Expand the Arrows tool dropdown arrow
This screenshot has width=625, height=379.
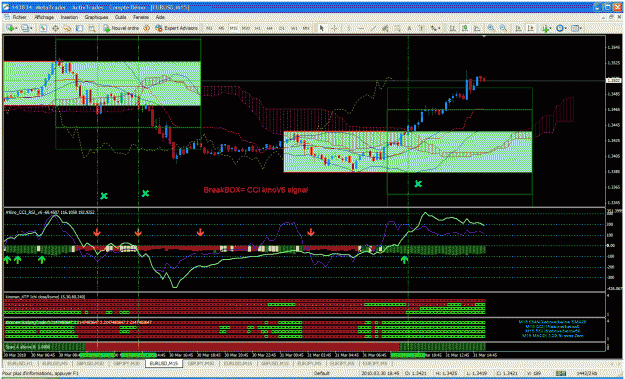tap(439, 28)
